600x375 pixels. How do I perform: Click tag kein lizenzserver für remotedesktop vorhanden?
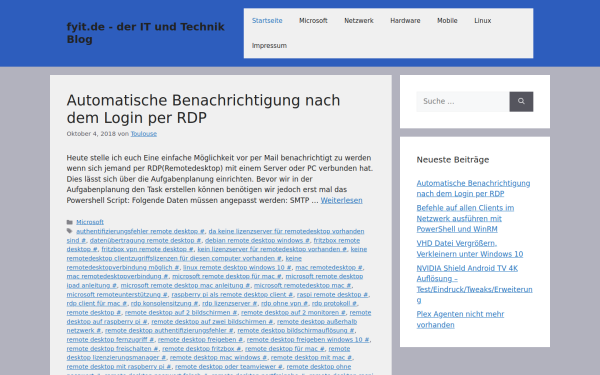(x=272, y=249)
